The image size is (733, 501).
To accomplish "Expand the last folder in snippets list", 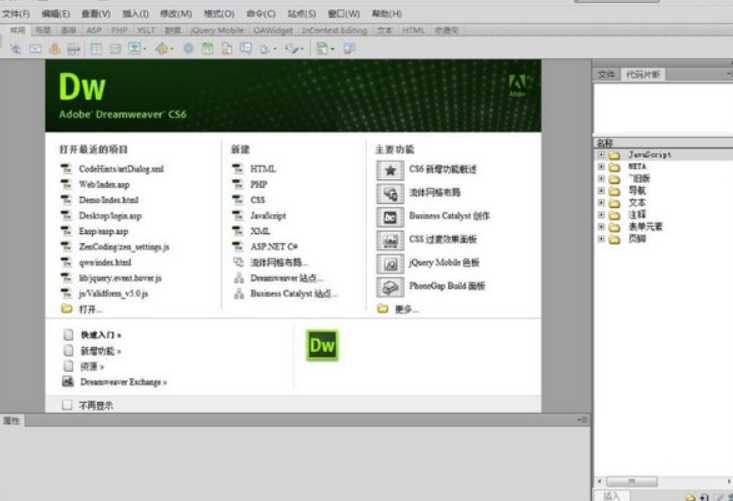I will point(602,239).
